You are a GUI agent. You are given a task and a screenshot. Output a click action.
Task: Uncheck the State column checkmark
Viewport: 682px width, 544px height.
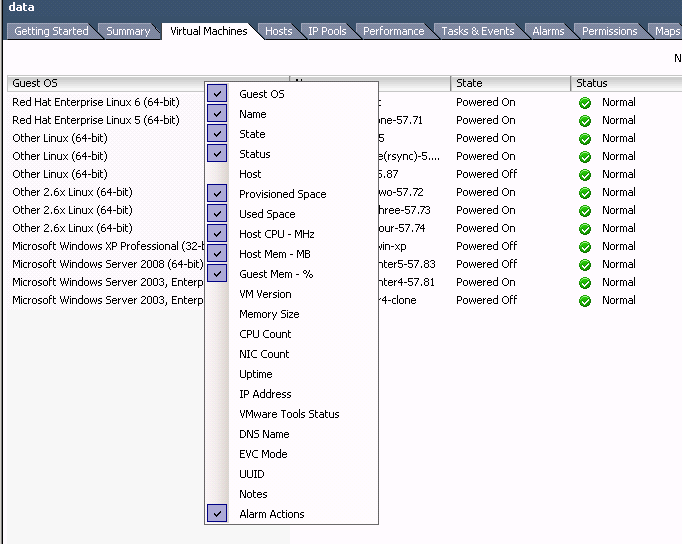click(x=217, y=133)
